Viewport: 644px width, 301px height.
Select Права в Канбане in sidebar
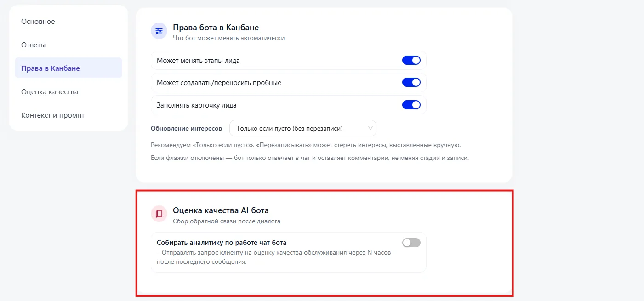coord(68,68)
